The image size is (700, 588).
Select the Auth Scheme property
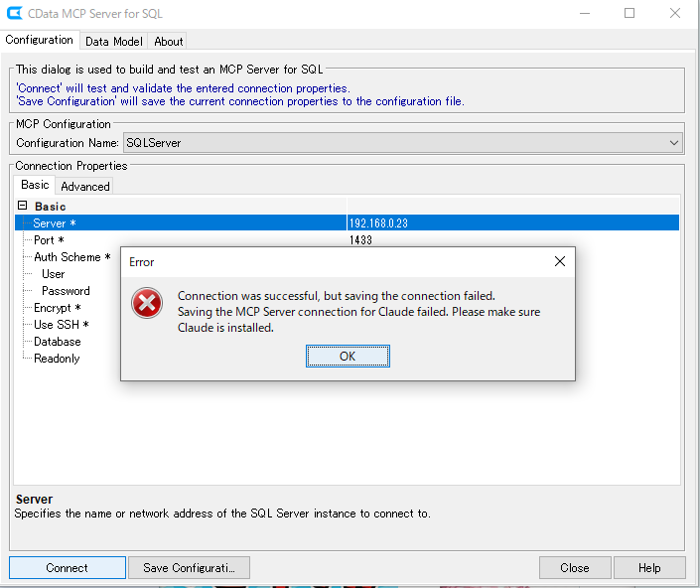click(71, 256)
